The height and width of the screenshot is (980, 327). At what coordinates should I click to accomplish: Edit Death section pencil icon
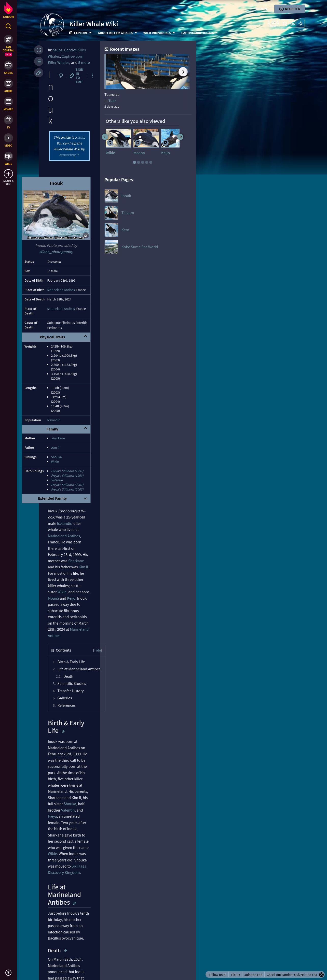[65, 951]
